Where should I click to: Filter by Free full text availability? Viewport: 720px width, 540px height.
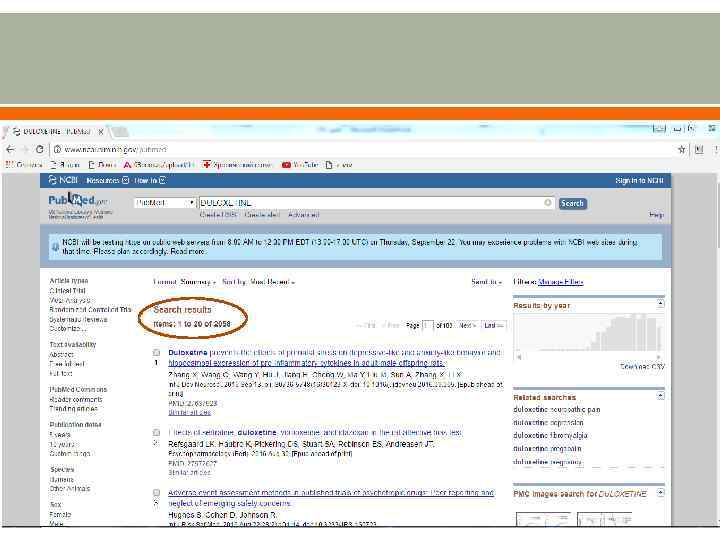(x=67, y=364)
